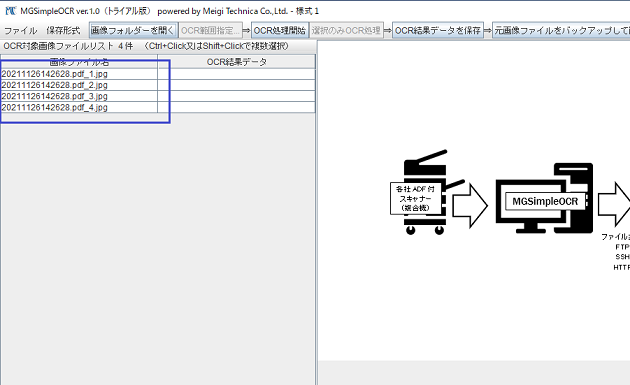This screenshot has width=630, height=385.
Task: Select file 20211126142628.pdf_4.jpg in the list
Action: 79,108
